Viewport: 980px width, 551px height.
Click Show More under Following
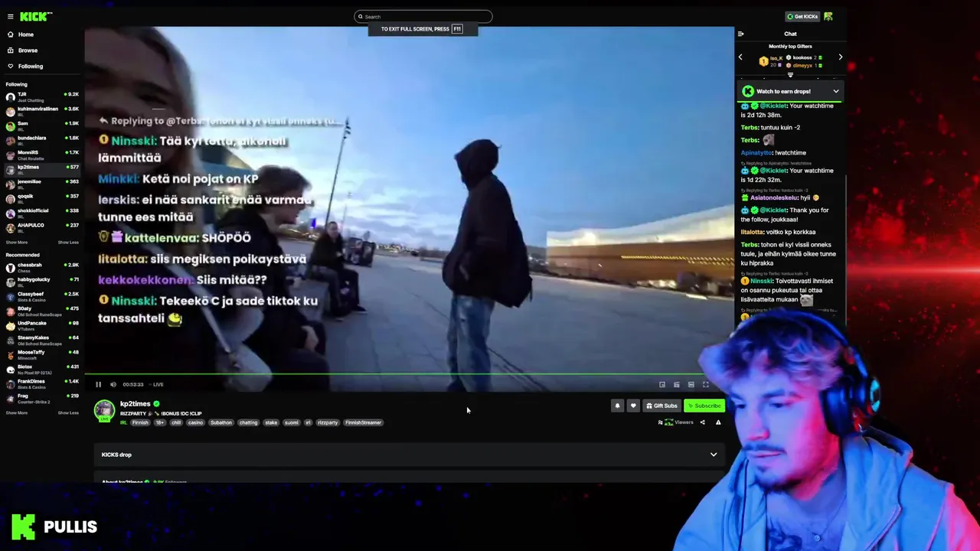[x=17, y=242]
